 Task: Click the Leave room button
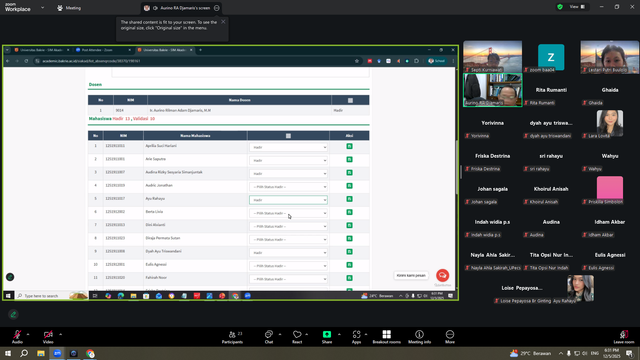(623, 337)
